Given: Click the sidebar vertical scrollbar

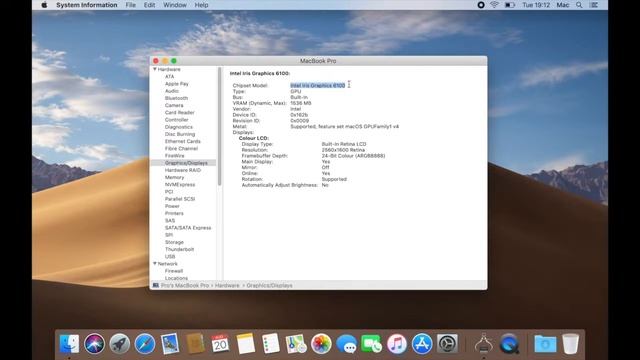Looking at the screenshot, I should [220, 127].
